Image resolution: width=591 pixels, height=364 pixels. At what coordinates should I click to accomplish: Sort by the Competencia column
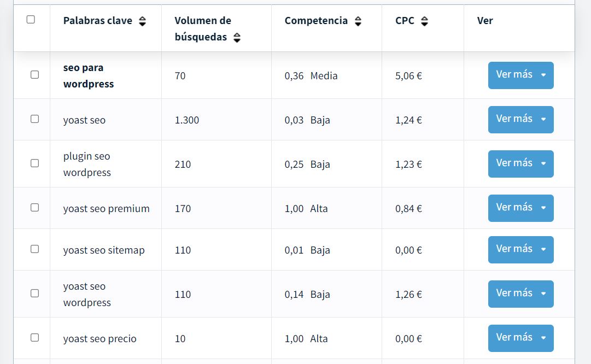coord(358,20)
